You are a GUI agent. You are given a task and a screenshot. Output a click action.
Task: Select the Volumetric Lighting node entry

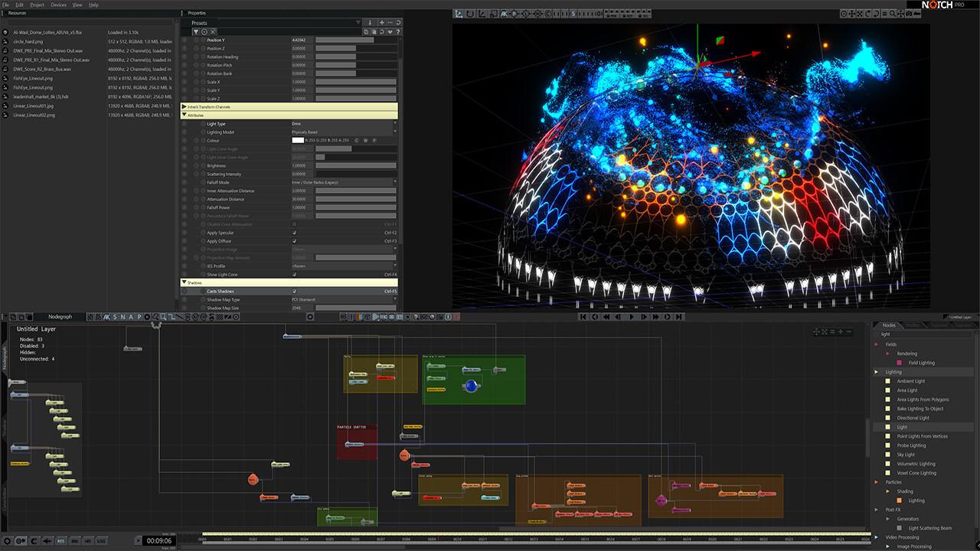point(916,464)
